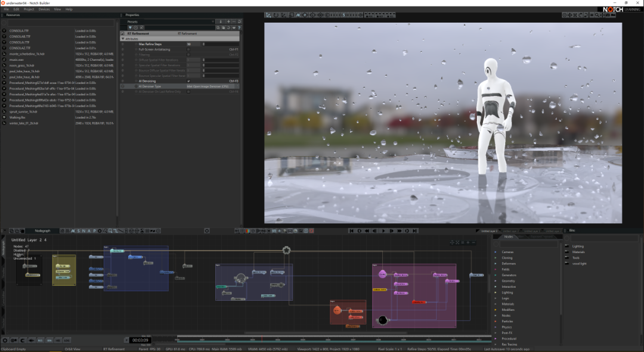Click the Resources search input field
Screen dimensions: 644x352
click(61, 23)
